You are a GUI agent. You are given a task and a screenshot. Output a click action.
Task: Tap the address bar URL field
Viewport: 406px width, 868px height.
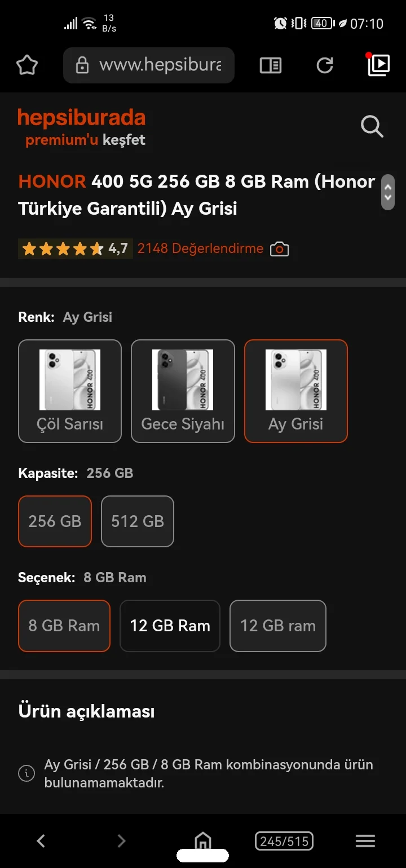coord(159,65)
